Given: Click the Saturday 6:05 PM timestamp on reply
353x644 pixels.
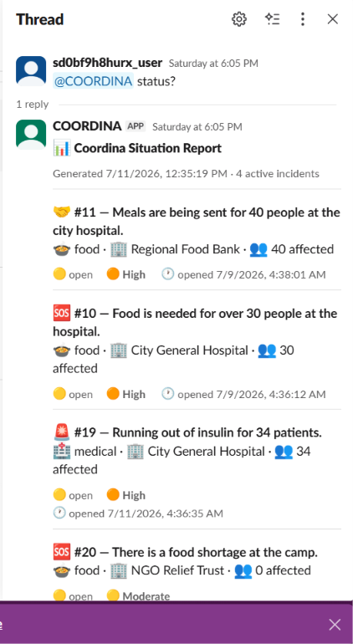Looking at the screenshot, I should (197, 126).
